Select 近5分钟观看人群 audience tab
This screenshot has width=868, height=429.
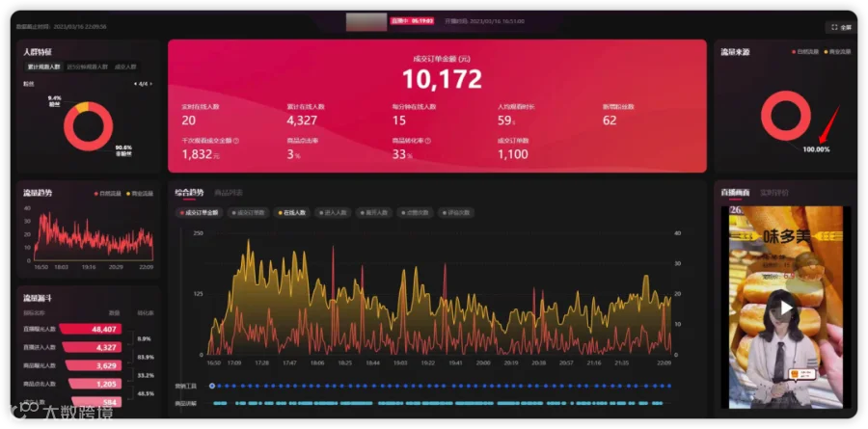[88, 67]
